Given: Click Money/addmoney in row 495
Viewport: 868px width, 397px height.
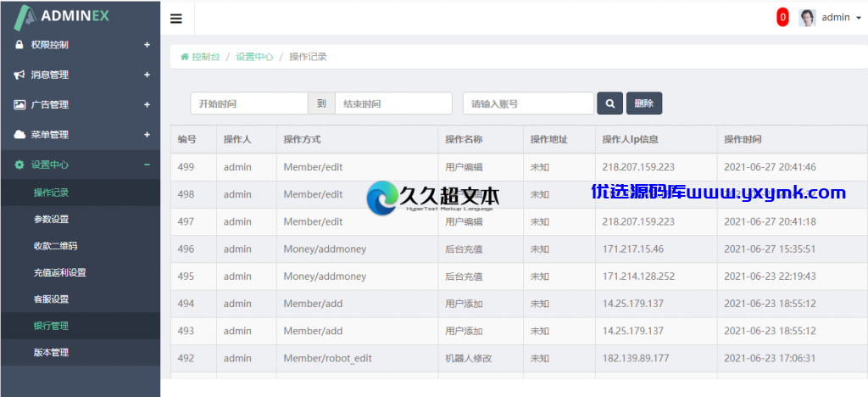Looking at the screenshot, I should click(x=325, y=277).
